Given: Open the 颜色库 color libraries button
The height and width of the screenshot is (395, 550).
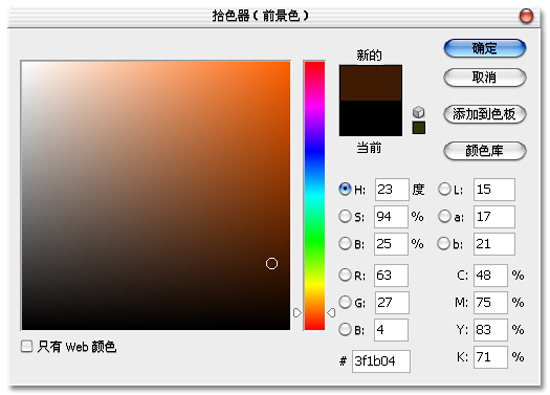Looking at the screenshot, I should (x=485, y=151).
